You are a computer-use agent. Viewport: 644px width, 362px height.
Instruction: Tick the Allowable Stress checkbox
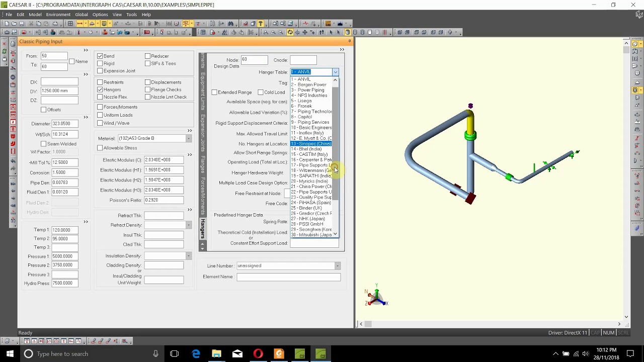point(100,148)
